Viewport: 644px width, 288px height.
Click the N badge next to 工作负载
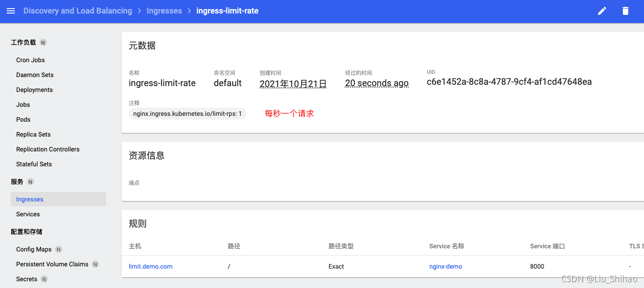pyautogui.click(x=43, y=42)
